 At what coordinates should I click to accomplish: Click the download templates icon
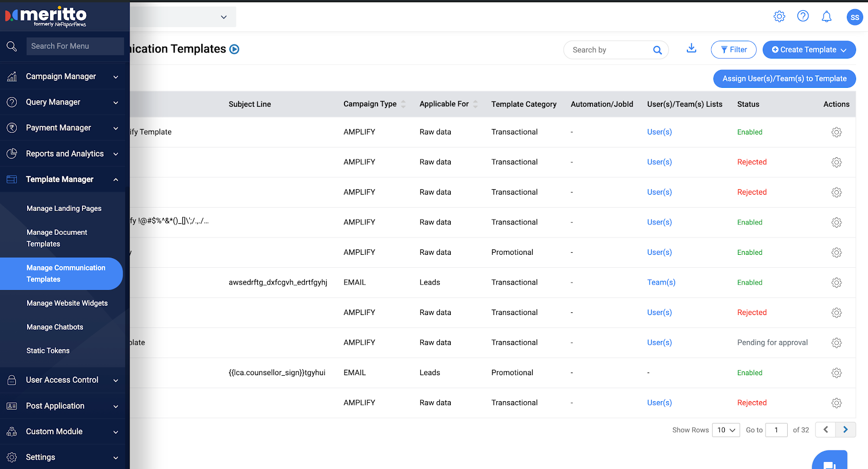[691, 49]
